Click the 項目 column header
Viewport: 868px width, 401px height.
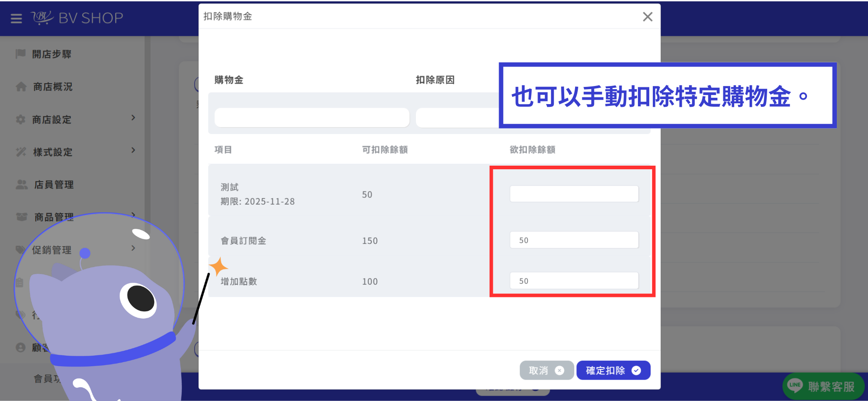pyautogui.click(x=223, y=150)
